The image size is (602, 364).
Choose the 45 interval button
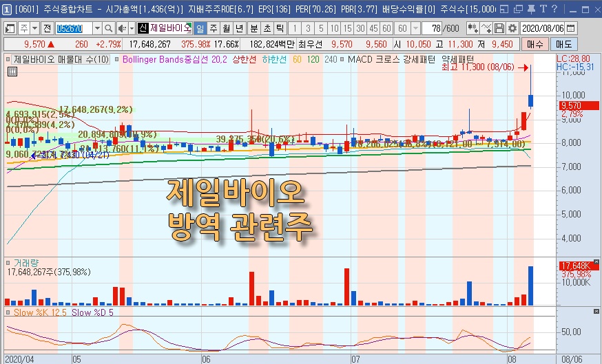click(373, 28)
